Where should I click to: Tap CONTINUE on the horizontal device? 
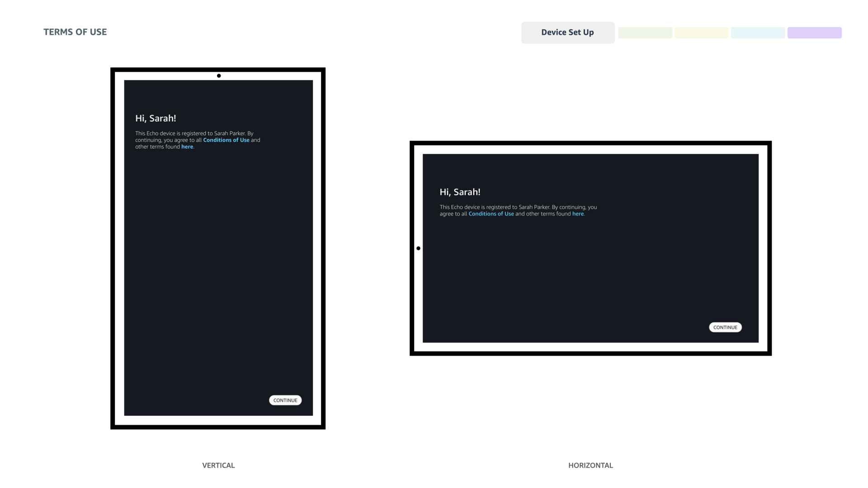[x=725, y=327]
